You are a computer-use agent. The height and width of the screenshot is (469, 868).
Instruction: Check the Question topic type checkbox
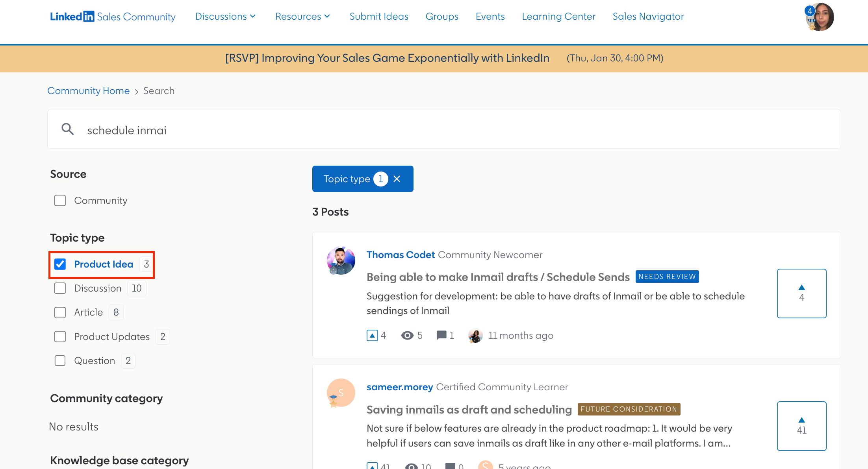[60, 360]
